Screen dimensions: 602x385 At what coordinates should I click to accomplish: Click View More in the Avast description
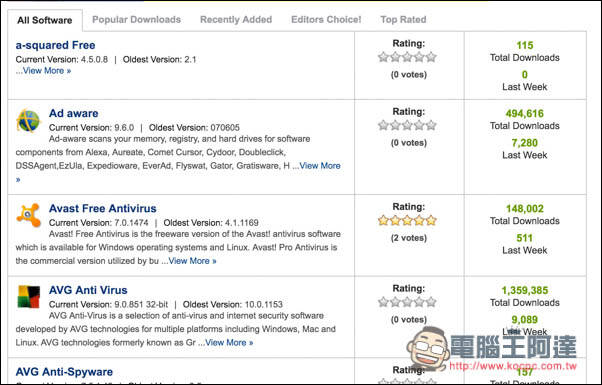tap(192, 261)
